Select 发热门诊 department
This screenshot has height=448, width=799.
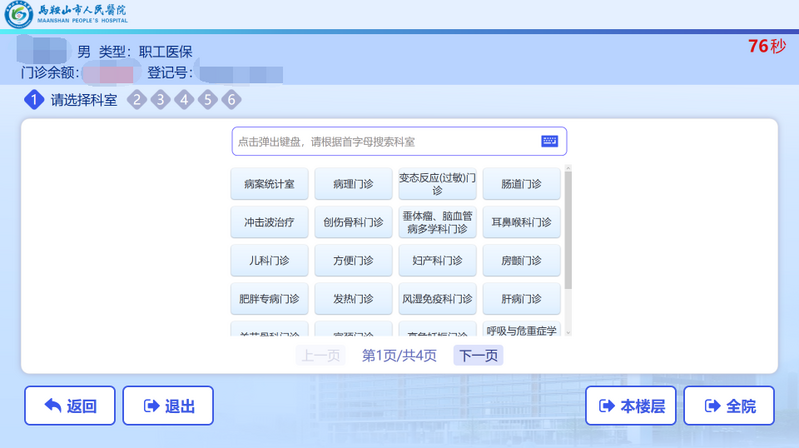click(353, 298)
